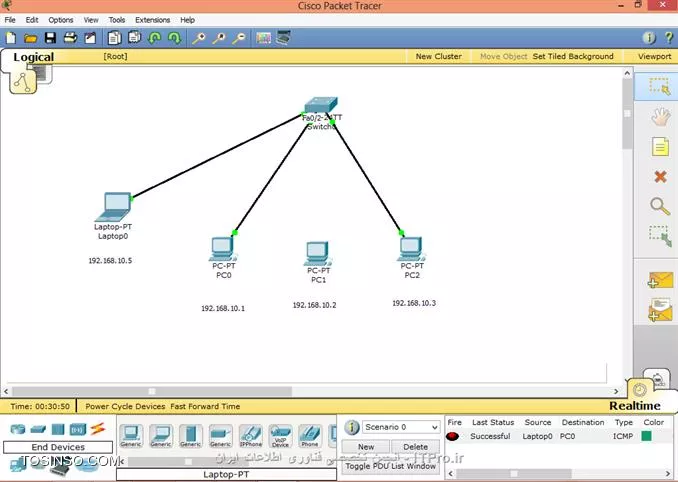Choose the Move Layout hand tool
This screenshot has width=678, height=482.
tap(660, 117)
